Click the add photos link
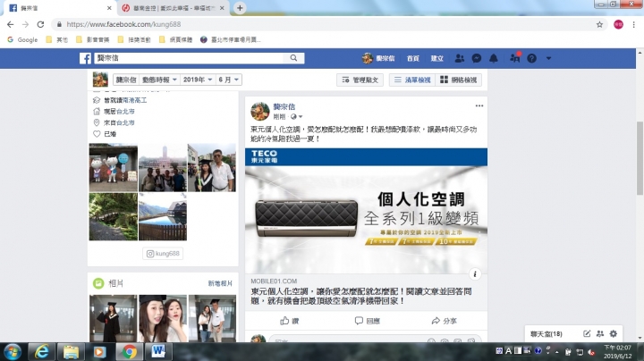The height and width of the screenshot is (361, 644). (220, 283)
